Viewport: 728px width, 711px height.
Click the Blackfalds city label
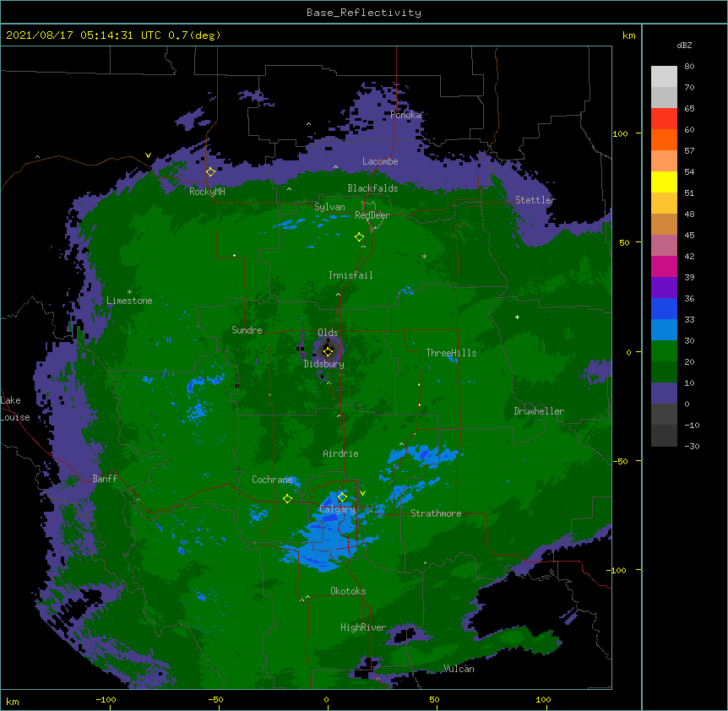372,188
